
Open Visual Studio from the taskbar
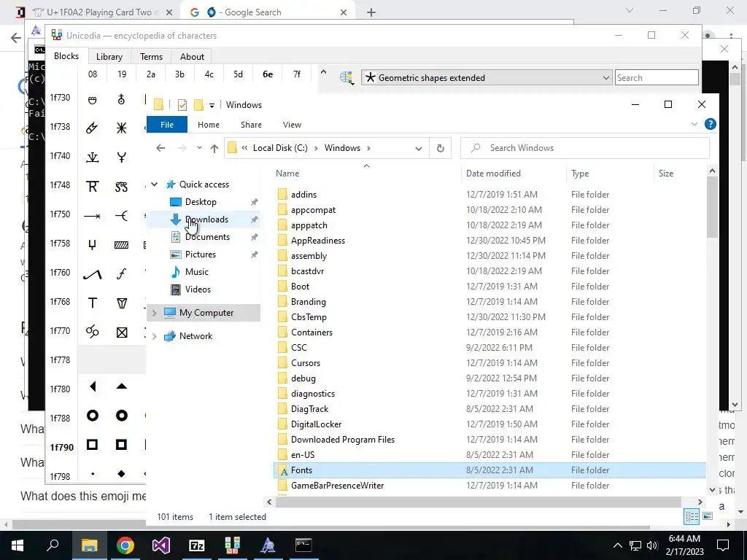(x=161, y=545)
